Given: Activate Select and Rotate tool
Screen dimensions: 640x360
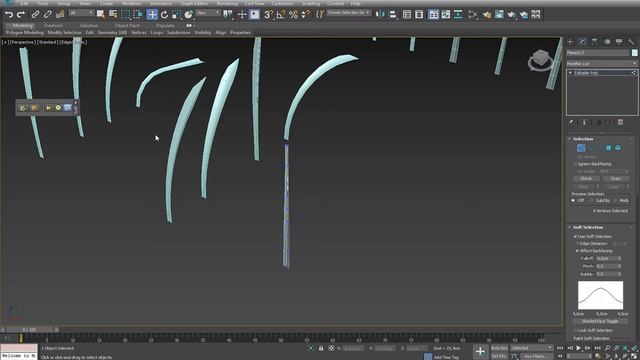Looking at the screenshot, I should pyautogui.click(x=164, y=15).
